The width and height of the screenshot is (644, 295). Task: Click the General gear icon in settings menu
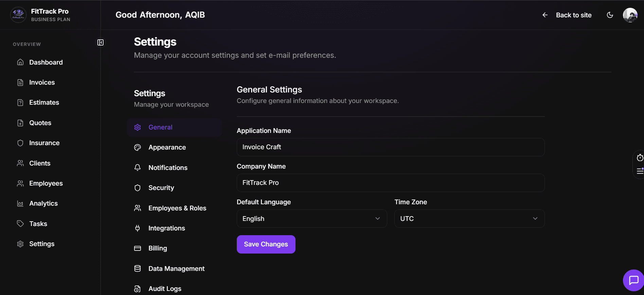tap(138, 127)
